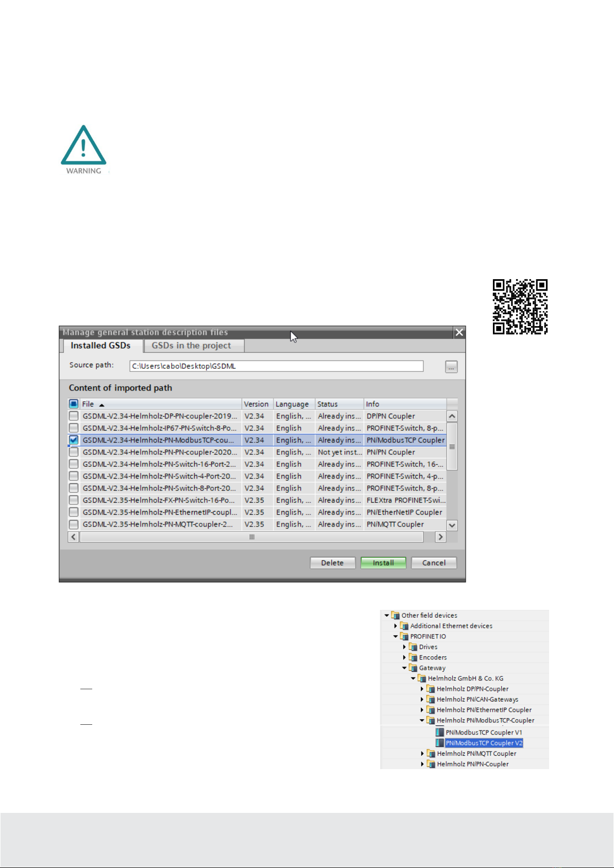Click the horizontal scrollbar left arrow
Viewport: 614px width, 868px height.
click(x=74, y=537)
